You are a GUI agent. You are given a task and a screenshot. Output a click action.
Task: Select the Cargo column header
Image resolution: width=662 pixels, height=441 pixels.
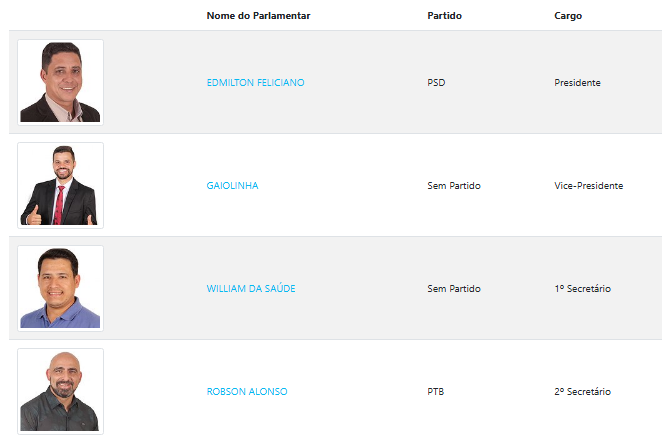coord(568,16)
